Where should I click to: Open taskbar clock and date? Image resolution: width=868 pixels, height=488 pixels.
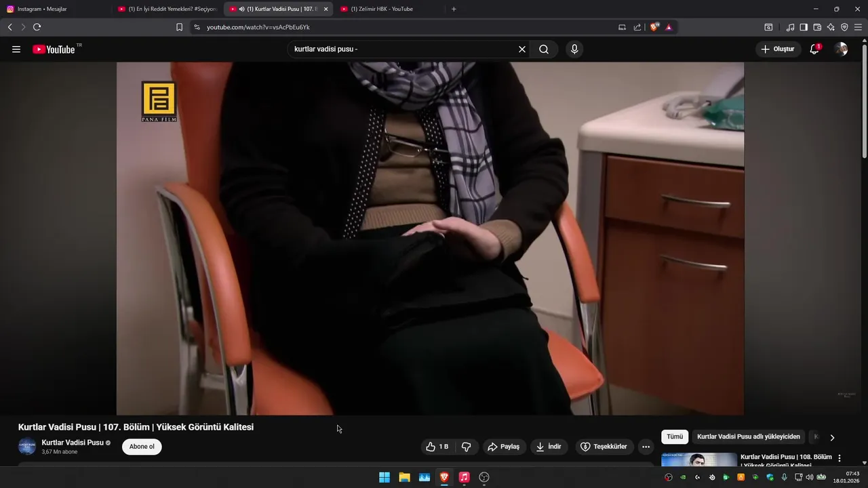(x=846, y=477)
